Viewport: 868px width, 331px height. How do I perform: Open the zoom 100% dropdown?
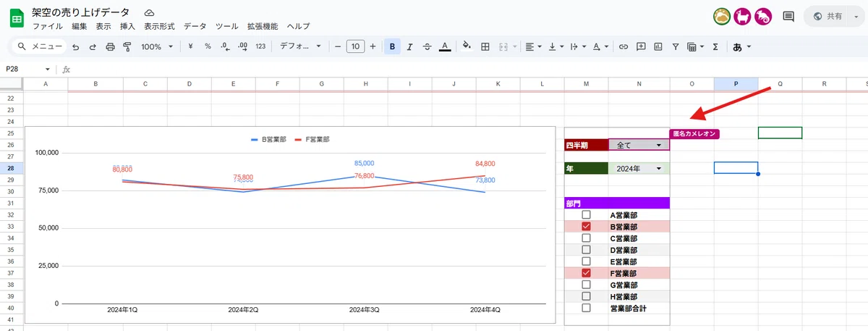click(x=157, y=46)
